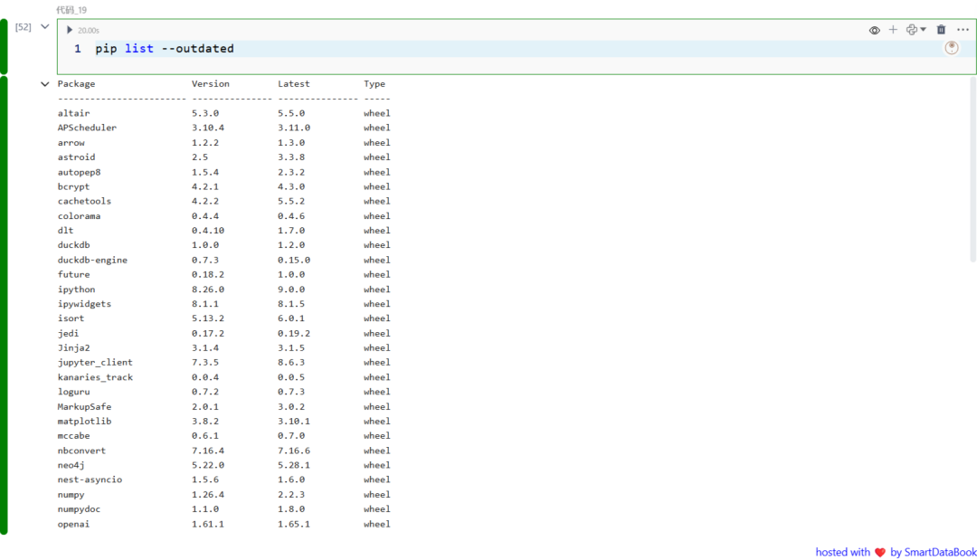977x560 pixels.
Task: Collapse the output table beside Package header
Action: tap(45, 84)
